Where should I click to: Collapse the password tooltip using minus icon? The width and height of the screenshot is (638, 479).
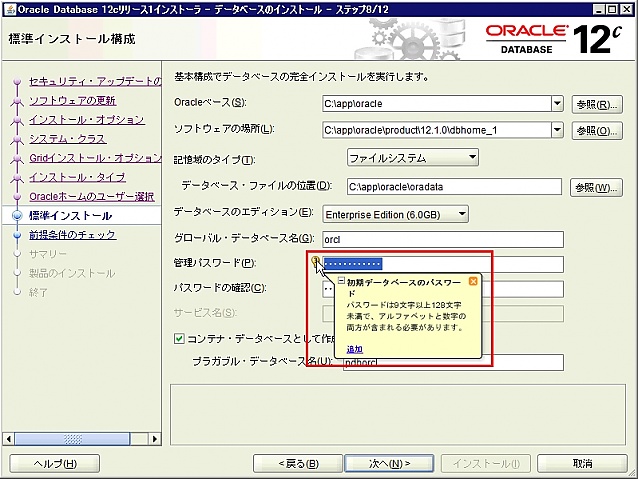point(341,281)
